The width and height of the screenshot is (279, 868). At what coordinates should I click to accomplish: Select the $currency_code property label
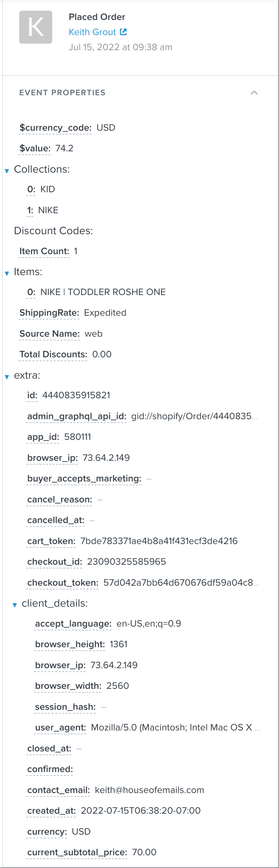coord(55,128)
